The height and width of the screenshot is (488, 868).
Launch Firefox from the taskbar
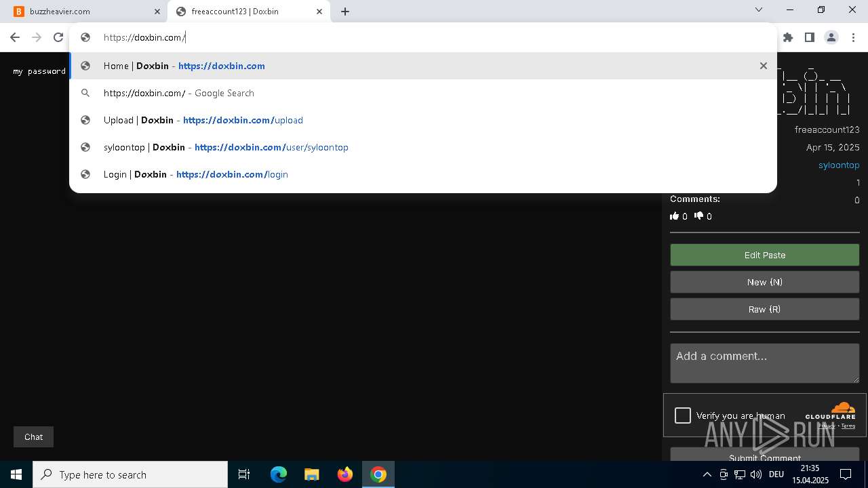(345, 474)
